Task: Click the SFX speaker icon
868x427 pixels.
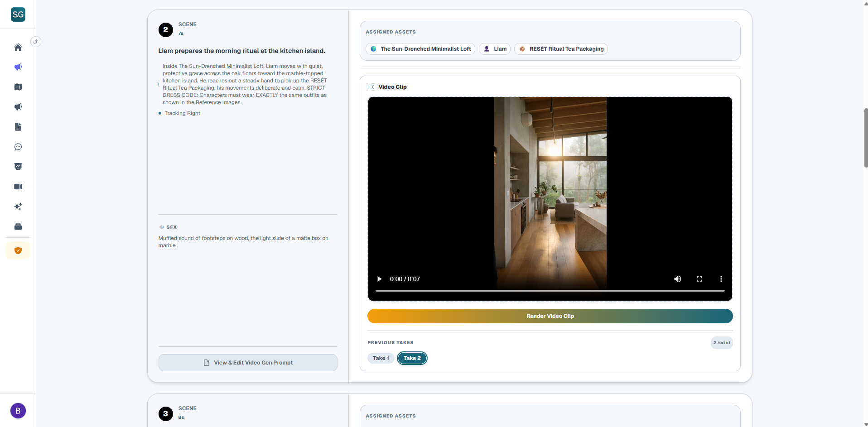Action: click(x=161, y=227)
